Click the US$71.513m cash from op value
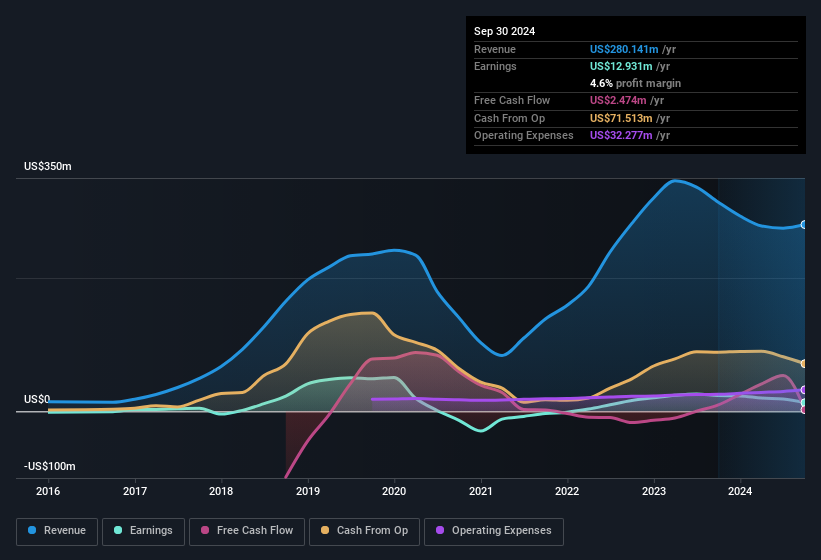 (x=621, y=118)
